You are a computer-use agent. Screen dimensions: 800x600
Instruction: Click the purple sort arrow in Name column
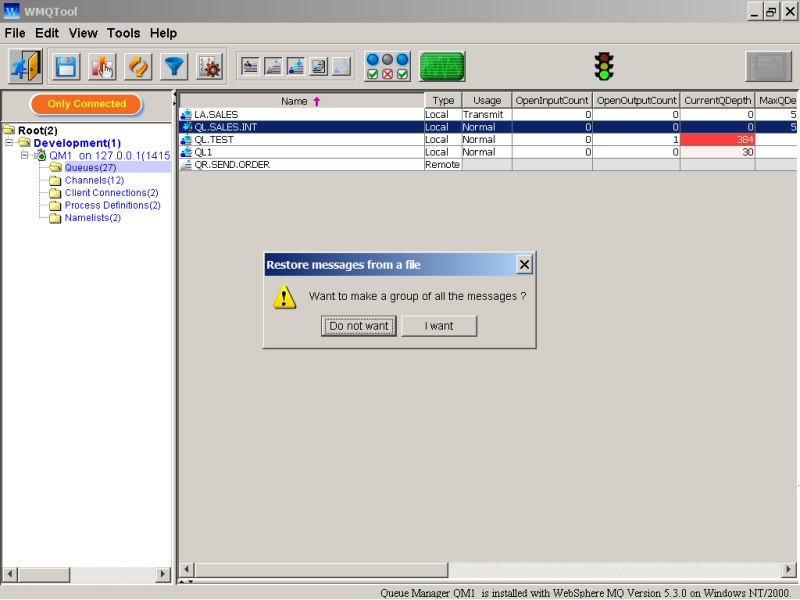click(317, 101)
